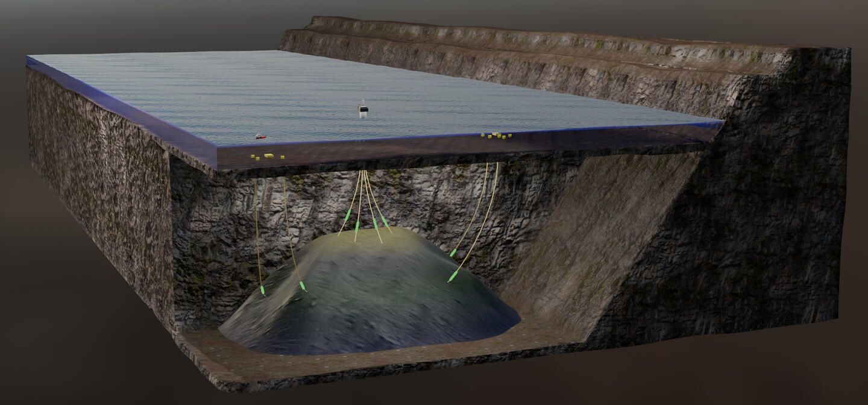Image resolution: width=868 pixels, height=405 pixels.
Task: Click leftmost green marker in center cable bundle
Action: tap(348, 216)
